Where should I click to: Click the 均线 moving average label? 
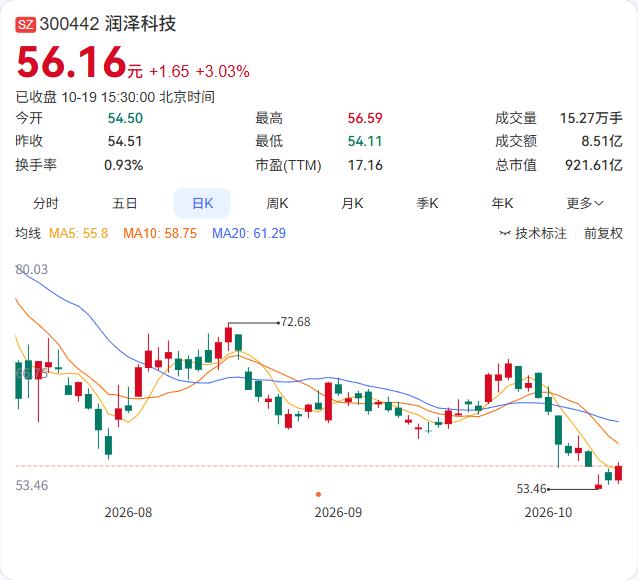(x=28, y=233)
